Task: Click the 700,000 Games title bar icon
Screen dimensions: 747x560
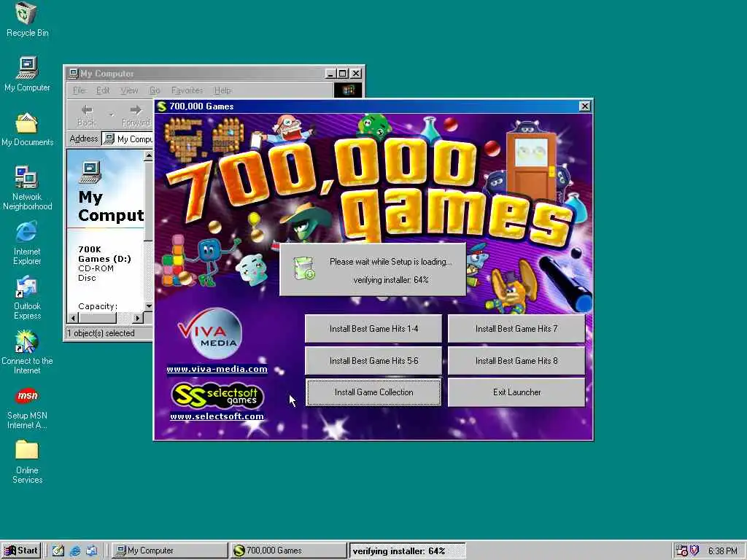Action: coord(162,106)
